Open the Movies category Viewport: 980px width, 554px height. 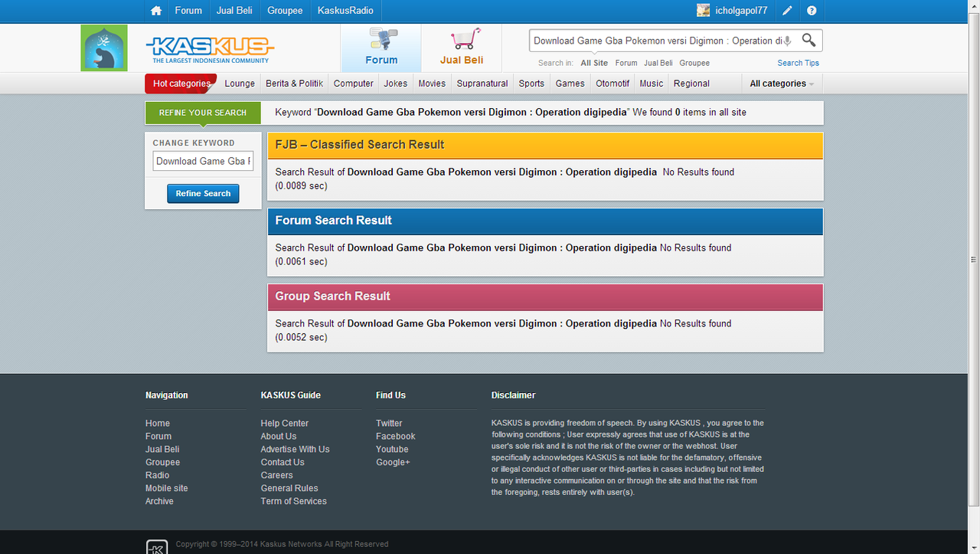tap(432, 84)
